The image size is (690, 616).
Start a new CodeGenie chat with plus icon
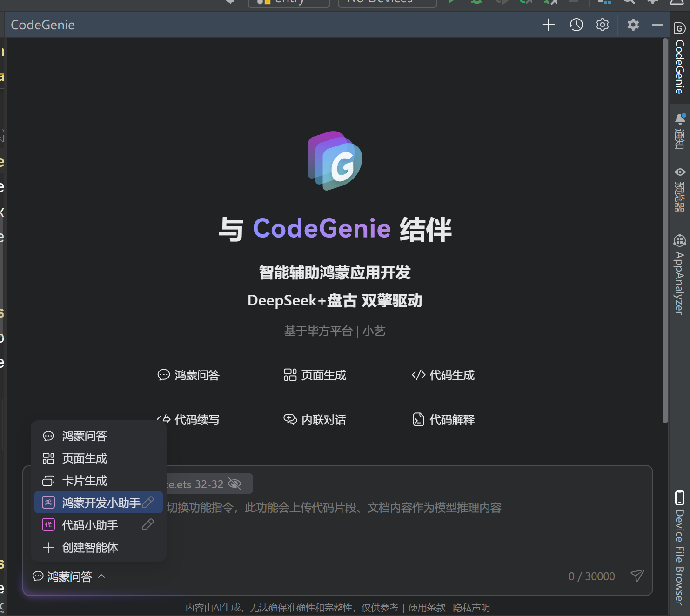pos(549,25)
